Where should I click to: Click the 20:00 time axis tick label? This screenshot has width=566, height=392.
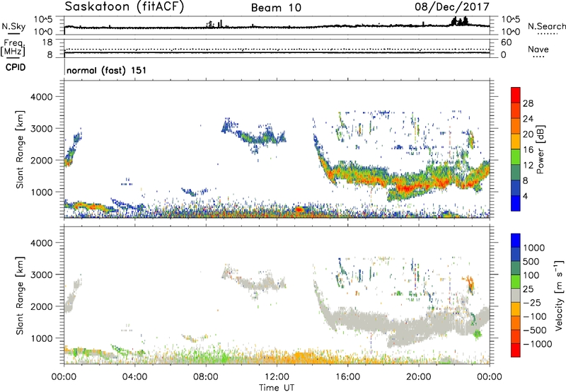(419, 377)
